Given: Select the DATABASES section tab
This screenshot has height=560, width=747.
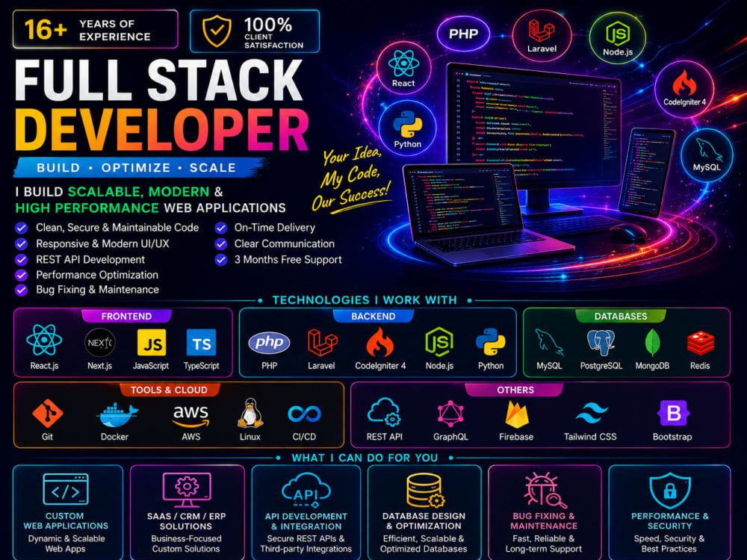Looking at the screenshot, I should [620, 316].
